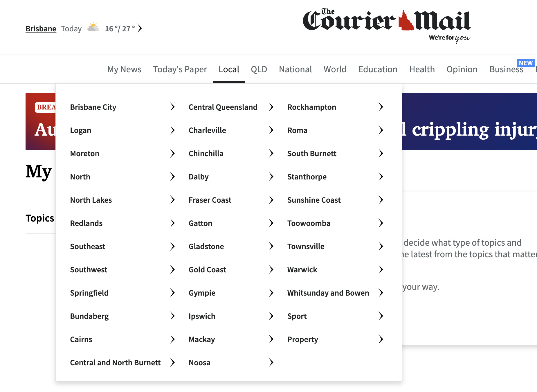Open the Health section in the navigation
Image resolution: width=537 pixels, height=392 pixels.
[x=422, y=69]
